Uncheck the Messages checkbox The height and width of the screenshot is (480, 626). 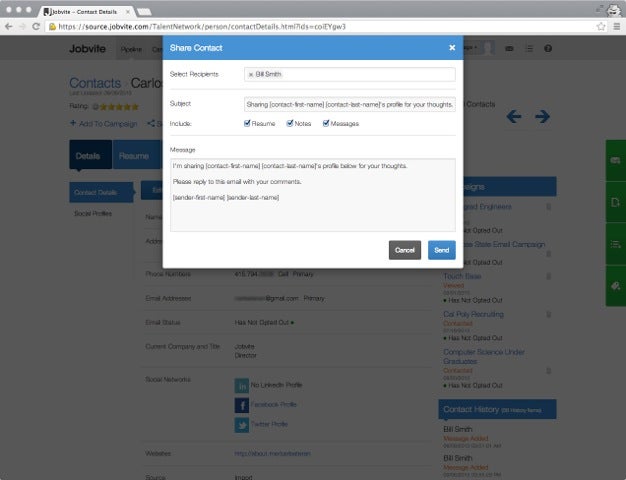[326, 123]
